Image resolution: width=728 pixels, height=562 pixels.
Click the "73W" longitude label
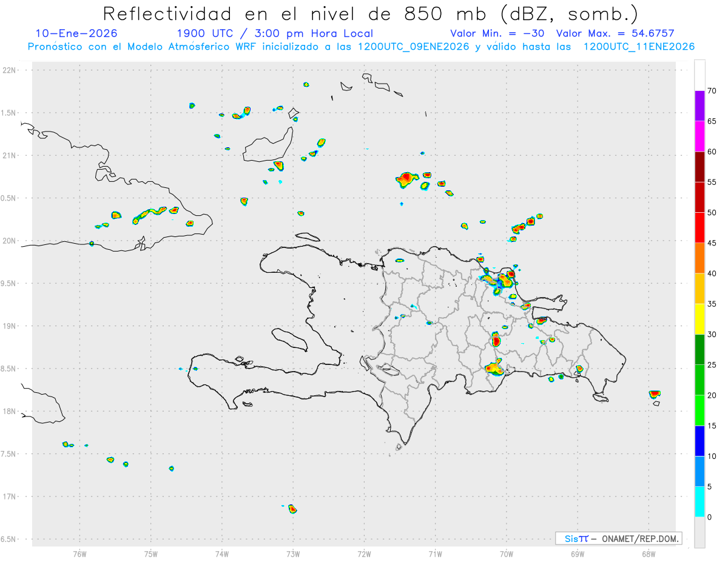tap(293, 554)
